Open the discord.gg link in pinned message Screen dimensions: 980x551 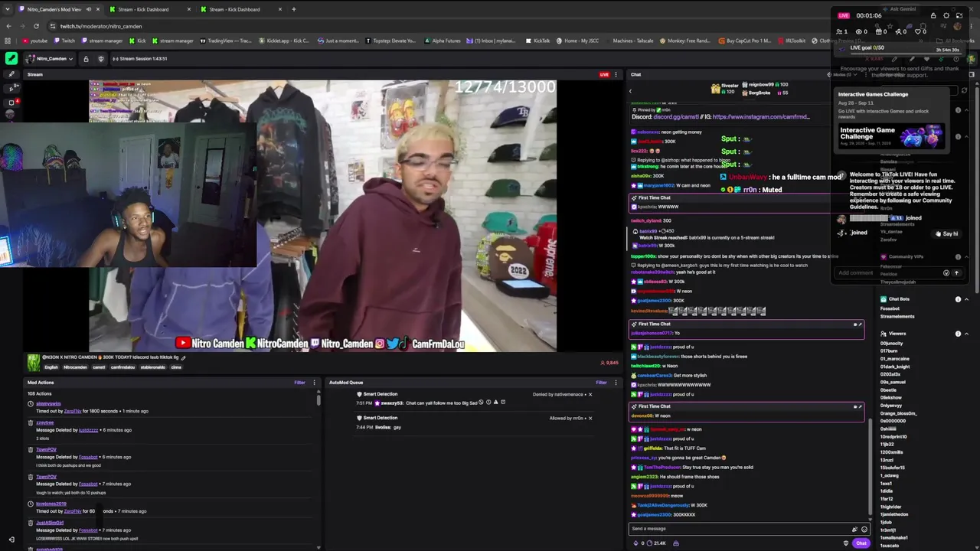point(675,117)
